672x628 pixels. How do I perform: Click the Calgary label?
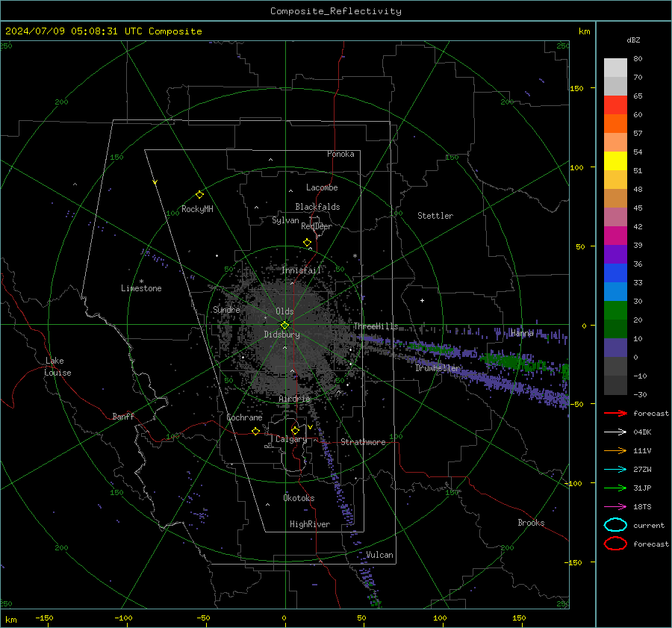(x=291, y=439)
